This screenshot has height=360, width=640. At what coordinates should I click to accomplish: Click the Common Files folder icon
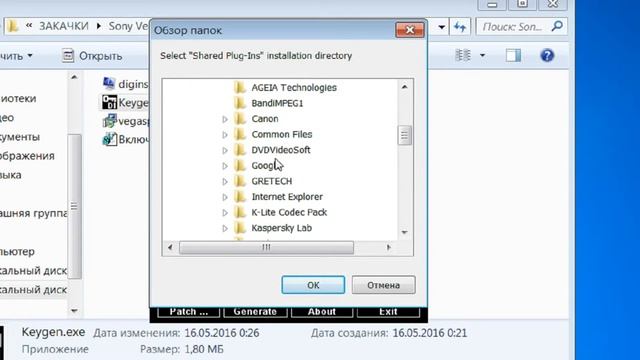pos(240,134)
